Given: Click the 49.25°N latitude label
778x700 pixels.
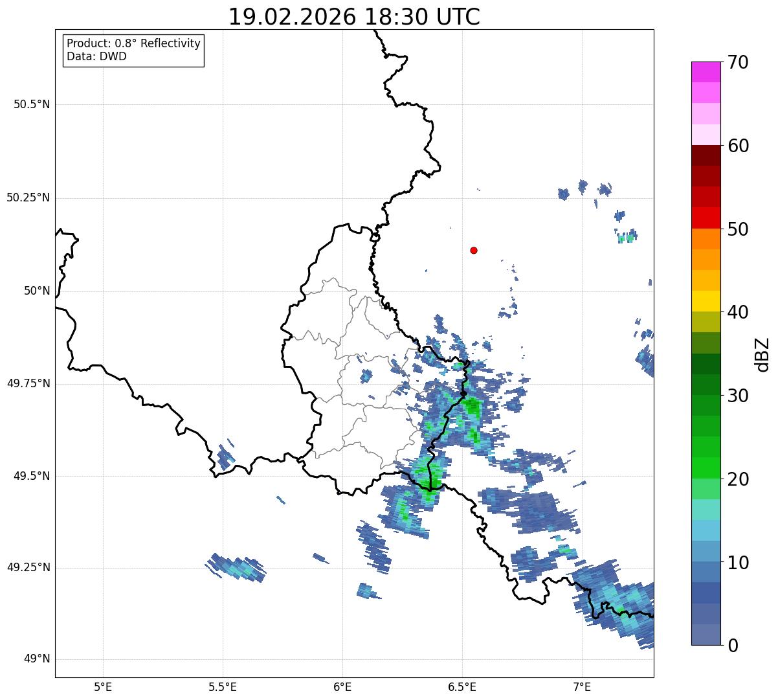Looking at the screenshot, I should click(x=28, y=567).
